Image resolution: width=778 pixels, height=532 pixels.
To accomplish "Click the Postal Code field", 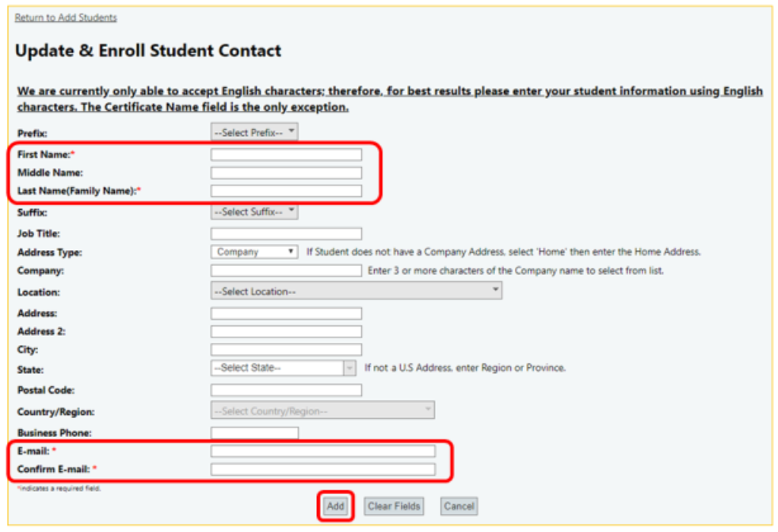I will 286,390.
